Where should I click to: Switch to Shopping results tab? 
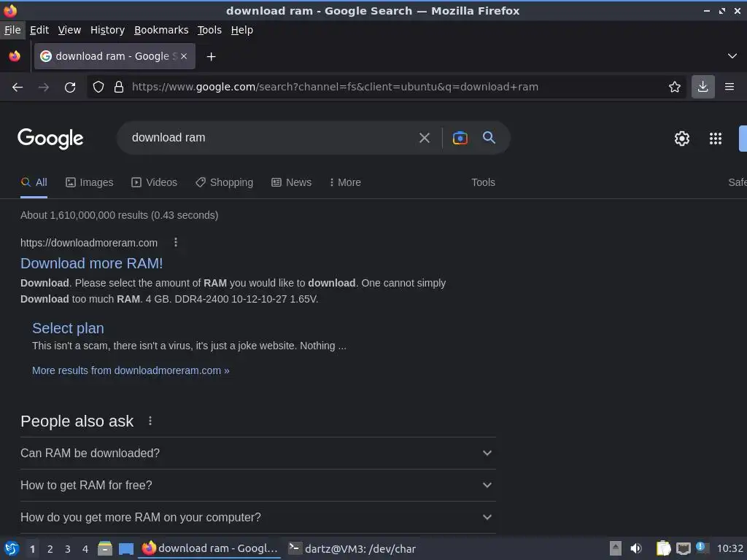pos(224,182)
